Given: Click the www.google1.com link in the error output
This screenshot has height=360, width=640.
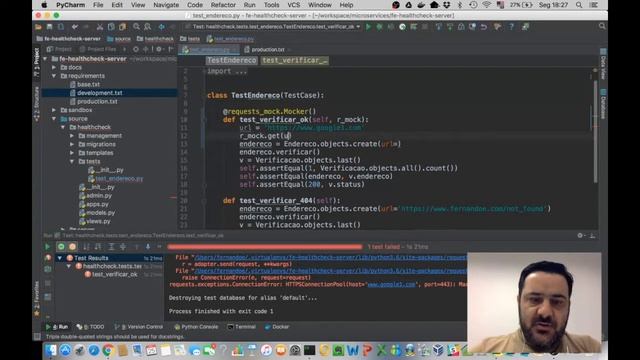Looking at the screenshot, I should pyautogui.click(x=391, y=284).
